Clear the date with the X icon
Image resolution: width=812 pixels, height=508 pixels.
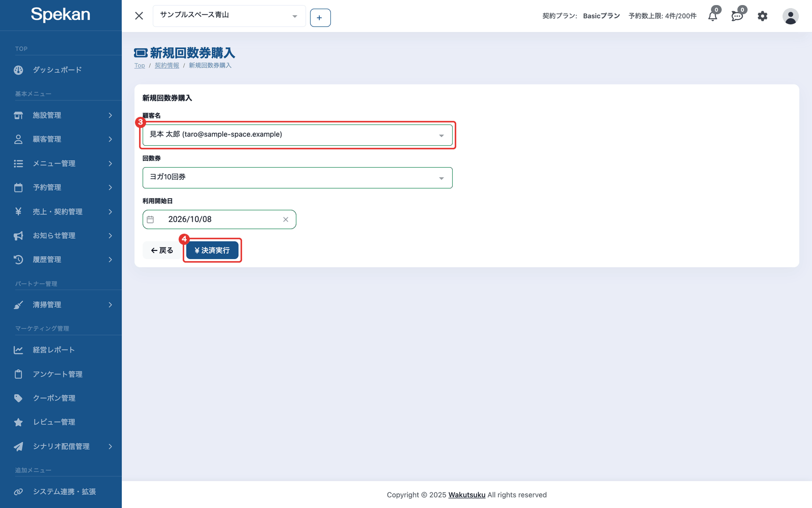coord(286,219)
